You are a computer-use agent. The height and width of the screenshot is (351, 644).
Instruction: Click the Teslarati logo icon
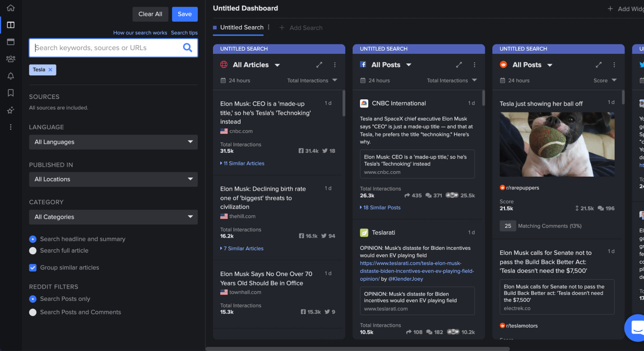point(364,233)
